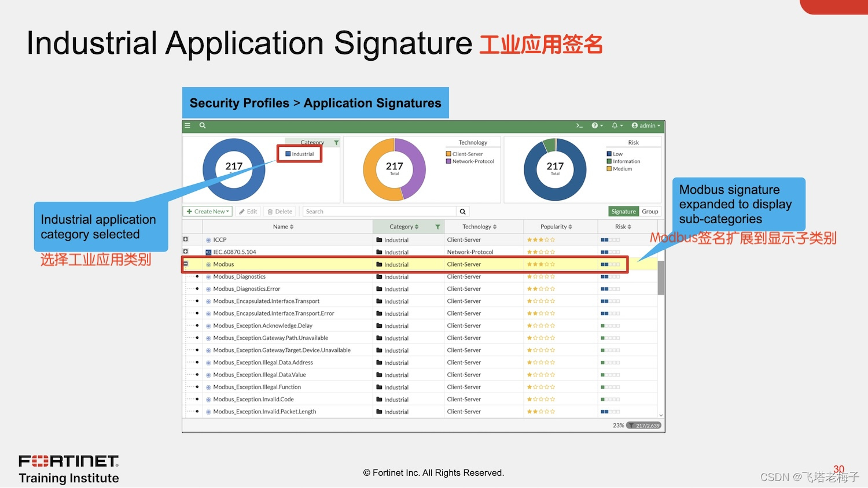The width and height of the screenshot is (868, 488).
Task: Click the Low risk legend swatch
Action: [609, 154]
